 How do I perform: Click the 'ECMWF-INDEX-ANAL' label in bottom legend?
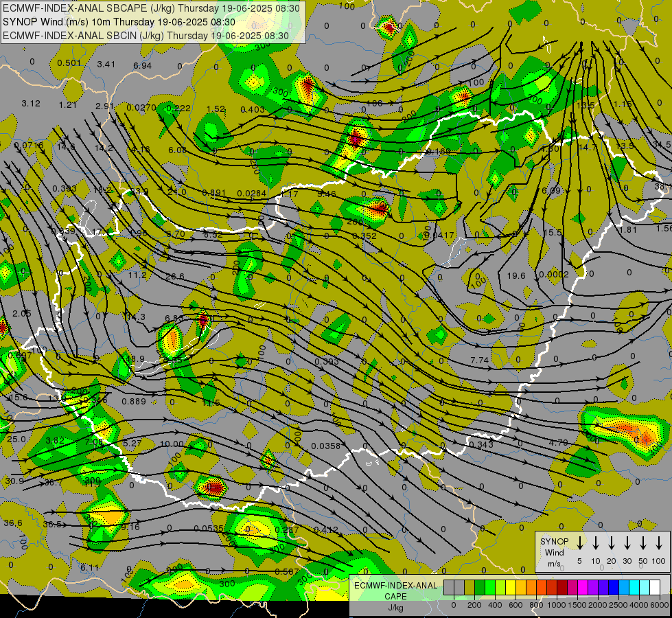(395, 586)
